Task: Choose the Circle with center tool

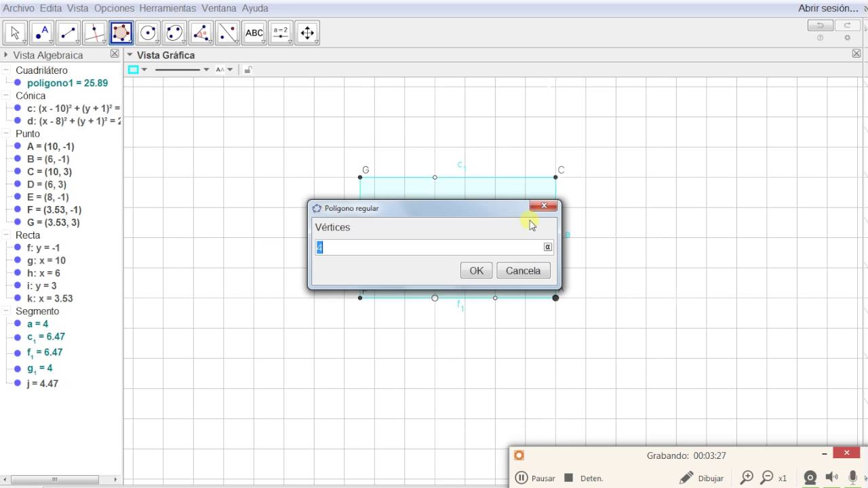Action: pyautogui.click(x=148, y=33)
